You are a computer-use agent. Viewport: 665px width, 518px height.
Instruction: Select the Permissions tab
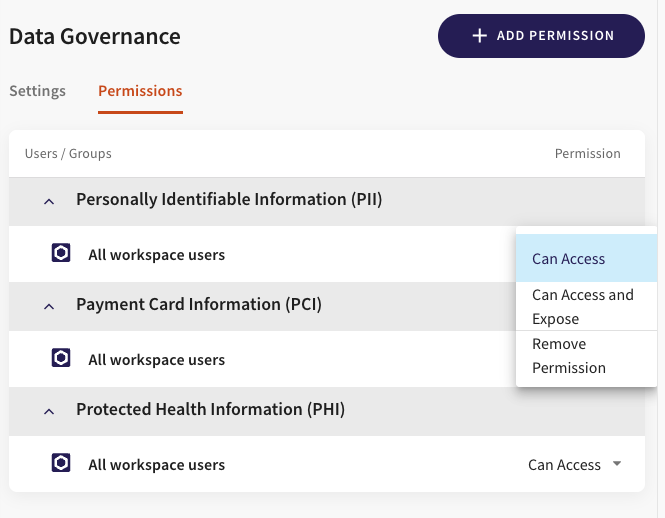[140, 91]
